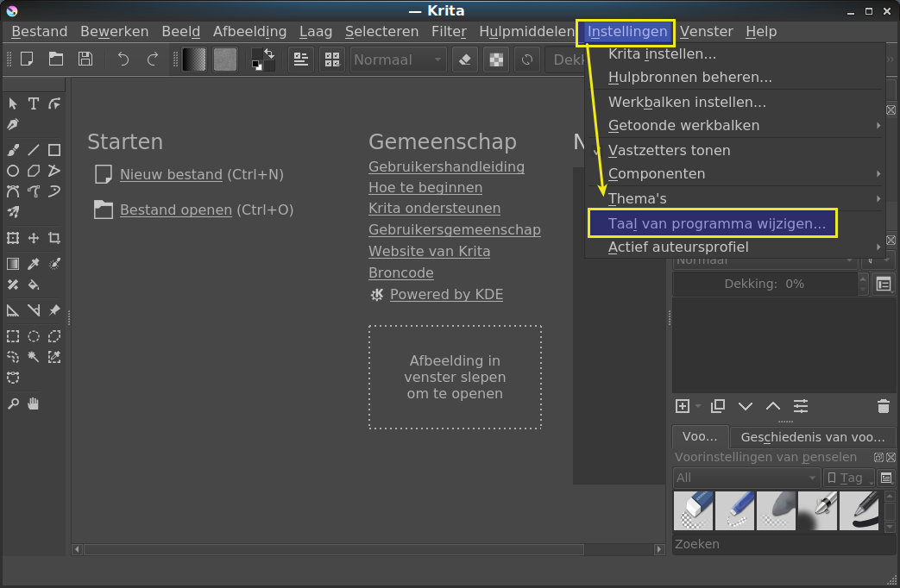The height and width of the screenshot is (588, 900).
Task: Click the Nieuw bestand link
Action: (x=171, y=174)
